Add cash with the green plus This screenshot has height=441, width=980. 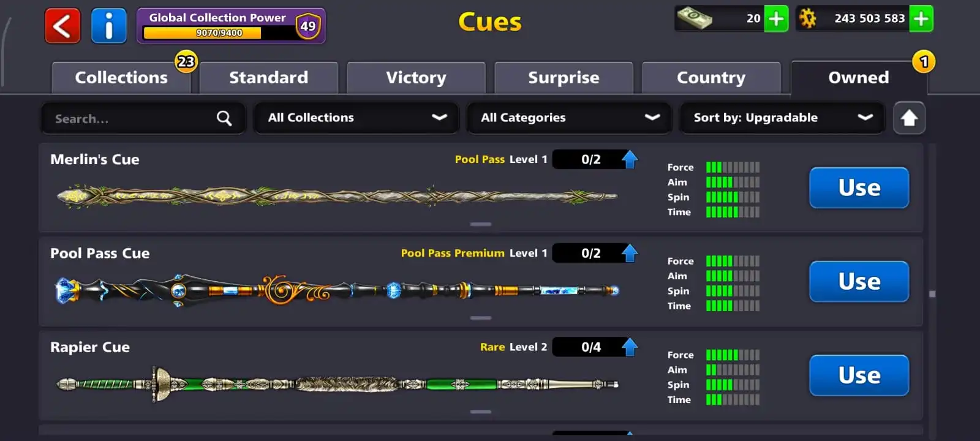pos(777,18)
